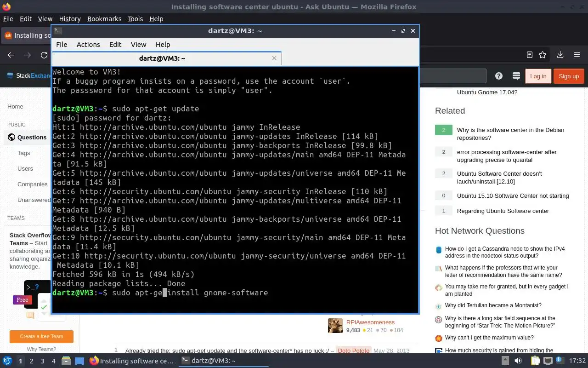Open Firefox Tools menu
Screen dimensions: 588x368
coord(135,19)
